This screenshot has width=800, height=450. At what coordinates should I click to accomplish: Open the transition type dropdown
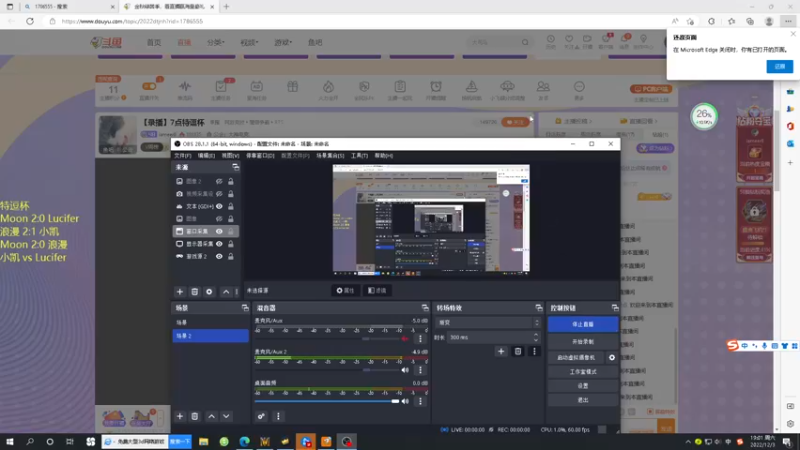click(x=487, y=322)
